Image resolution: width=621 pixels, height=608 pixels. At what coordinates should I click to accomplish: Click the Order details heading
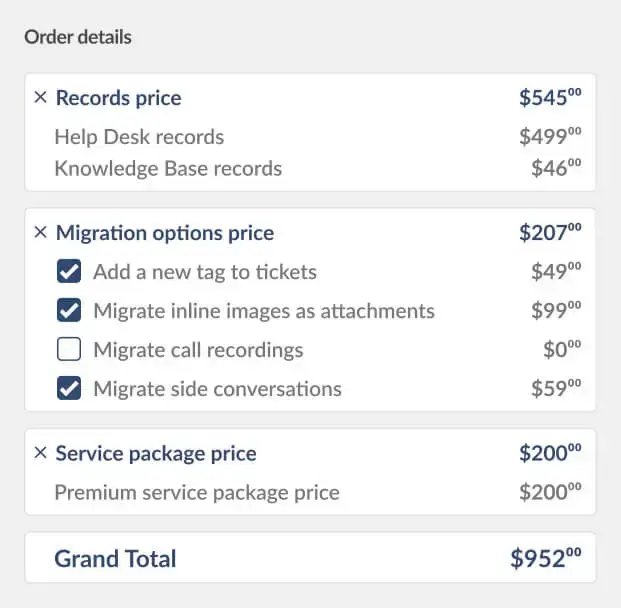78,37
